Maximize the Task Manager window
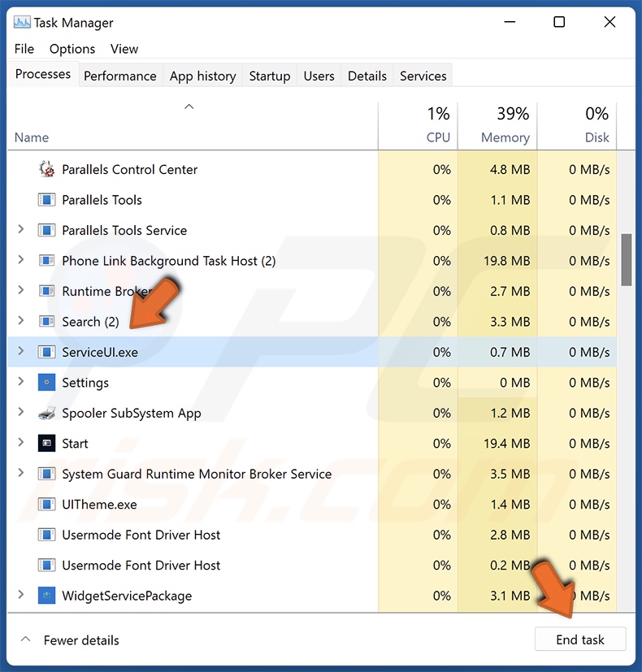 point(559,22)
